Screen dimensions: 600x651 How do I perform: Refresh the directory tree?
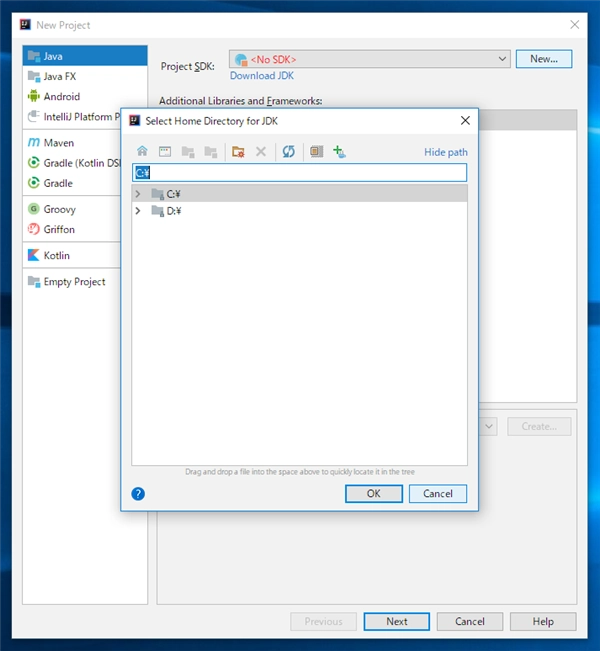click(x=289, y=151)
